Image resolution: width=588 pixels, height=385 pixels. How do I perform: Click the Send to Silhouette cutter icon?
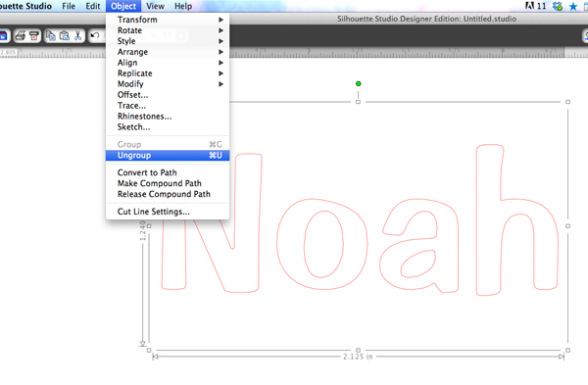[33, 35]
